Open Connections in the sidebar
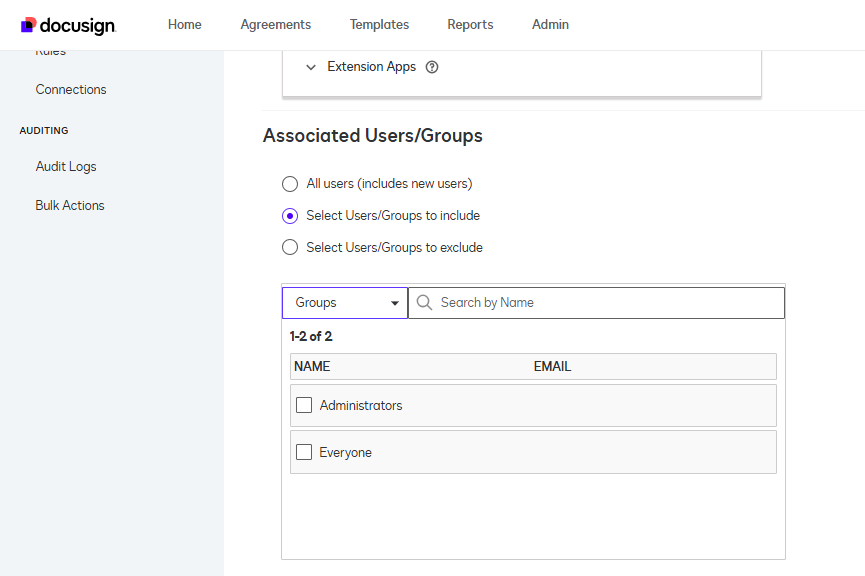This screenshot has height=576, width=865. click(71, 89)
